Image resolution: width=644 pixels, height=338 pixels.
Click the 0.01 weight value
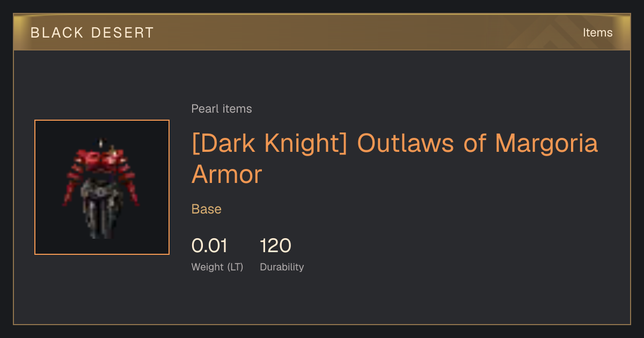(209, 246)
